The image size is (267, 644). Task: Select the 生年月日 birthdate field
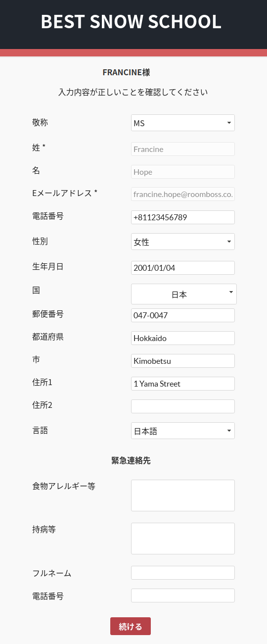tap(183, 268)
